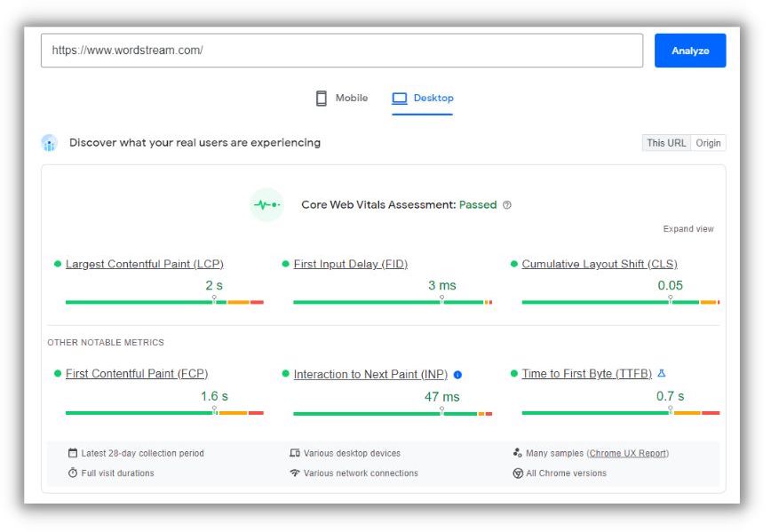Click the TTFB experimental flask icon
This screenshot has height=532, width=771.
pyautogui.click(x=662, y=373)
